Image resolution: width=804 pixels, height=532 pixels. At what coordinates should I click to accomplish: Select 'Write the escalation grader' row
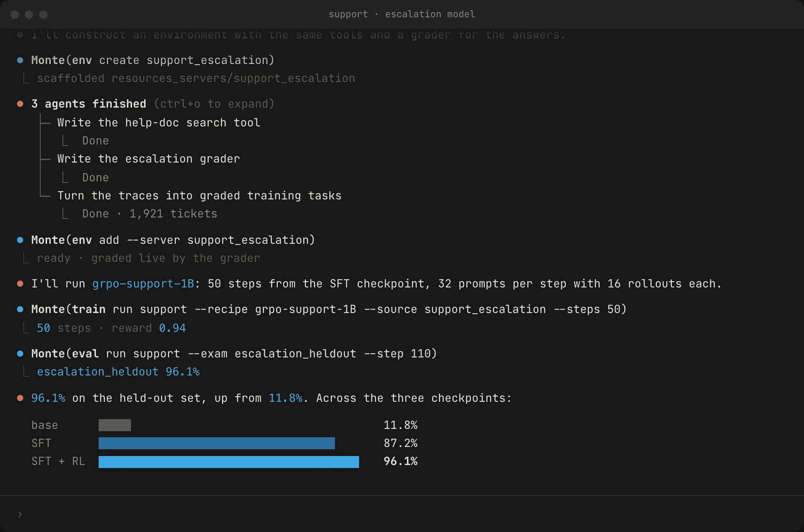coord(149,159)
